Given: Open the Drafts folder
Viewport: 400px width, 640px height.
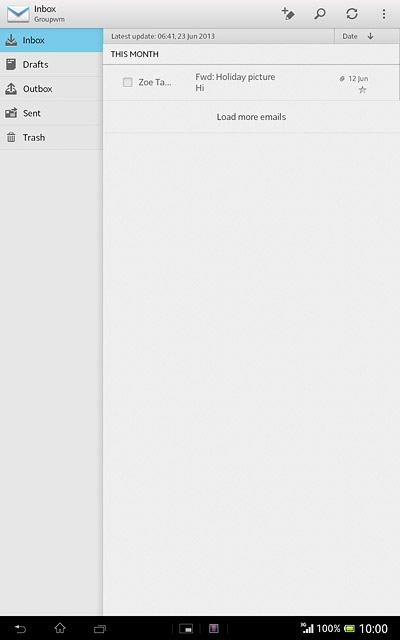Looking at the screenshot, I should (51, 64).
